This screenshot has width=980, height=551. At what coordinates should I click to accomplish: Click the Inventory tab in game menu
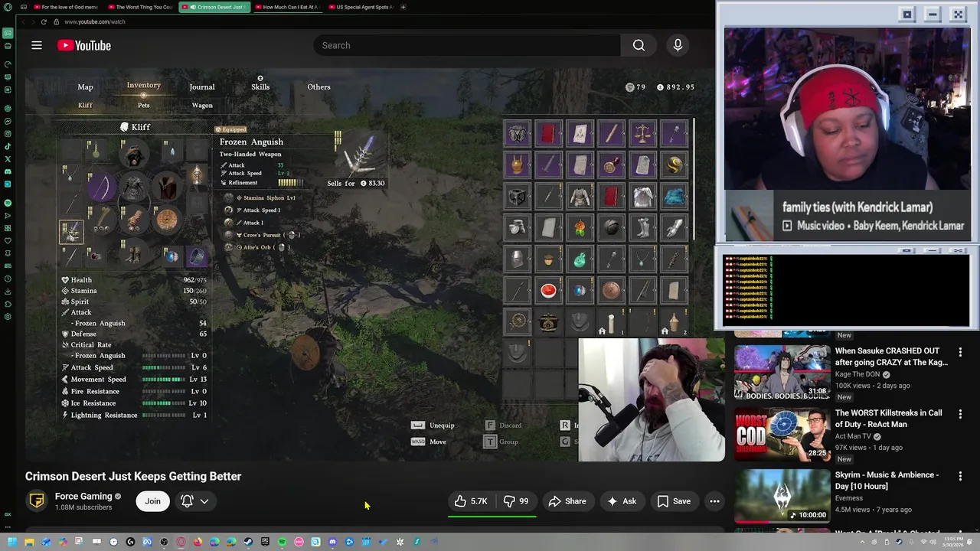click(x=143, y=86)
